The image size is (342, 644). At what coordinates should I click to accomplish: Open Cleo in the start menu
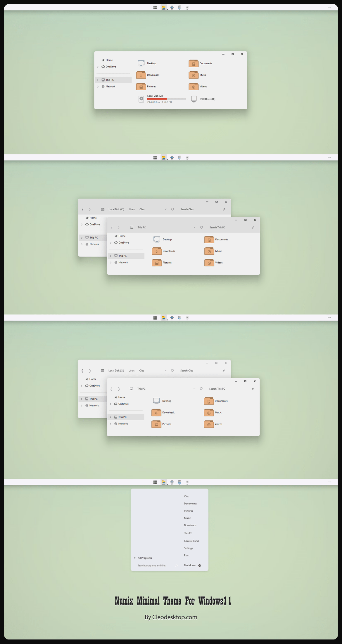click(186, 497)
